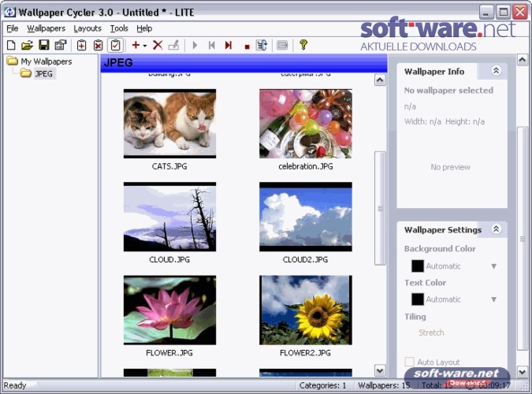Viewport: 532px width, 394px height.
Task: Click the thumbnail list scroll-up arrow
Action: point(380,80)
